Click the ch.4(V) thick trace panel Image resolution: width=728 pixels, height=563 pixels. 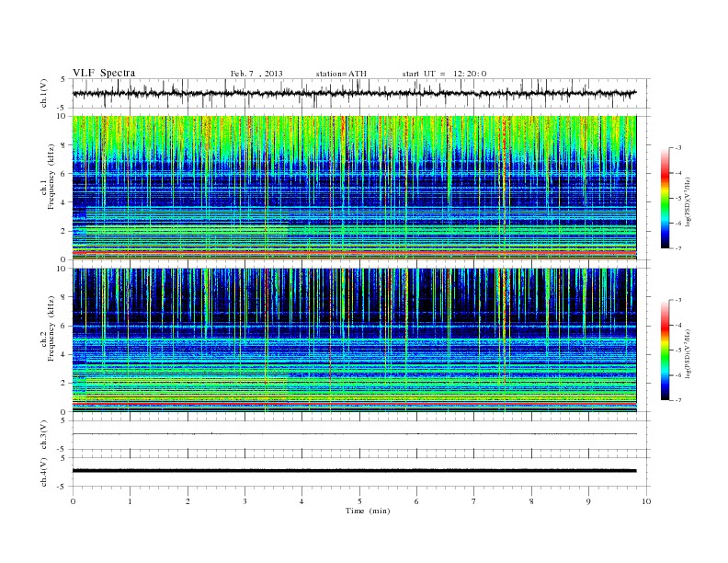361,472
